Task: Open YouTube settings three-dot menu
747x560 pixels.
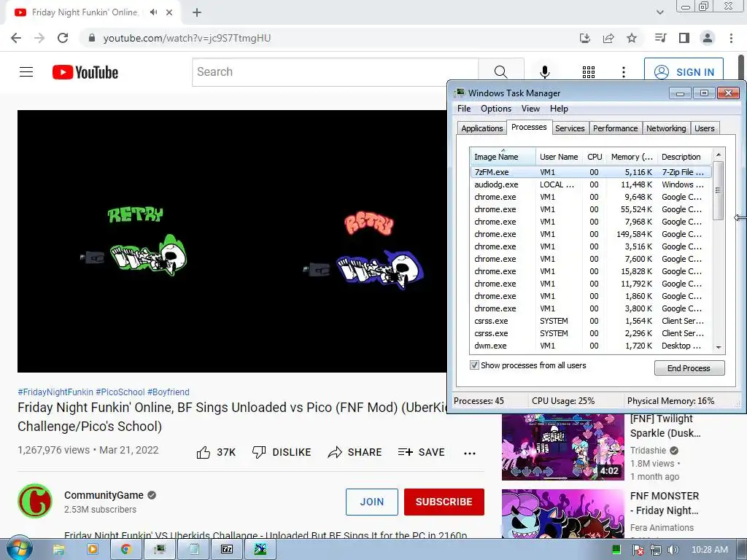Action: (623, 72)
